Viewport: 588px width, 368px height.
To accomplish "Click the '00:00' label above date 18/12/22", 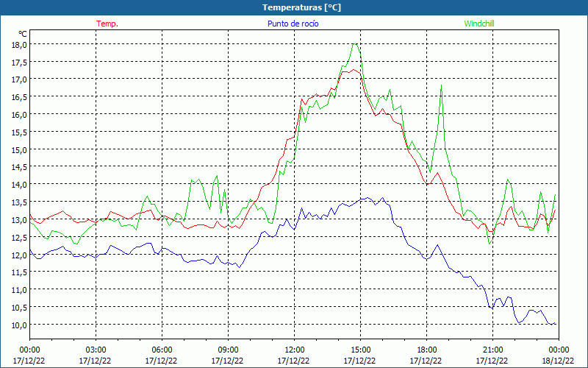I will point(559,350).
